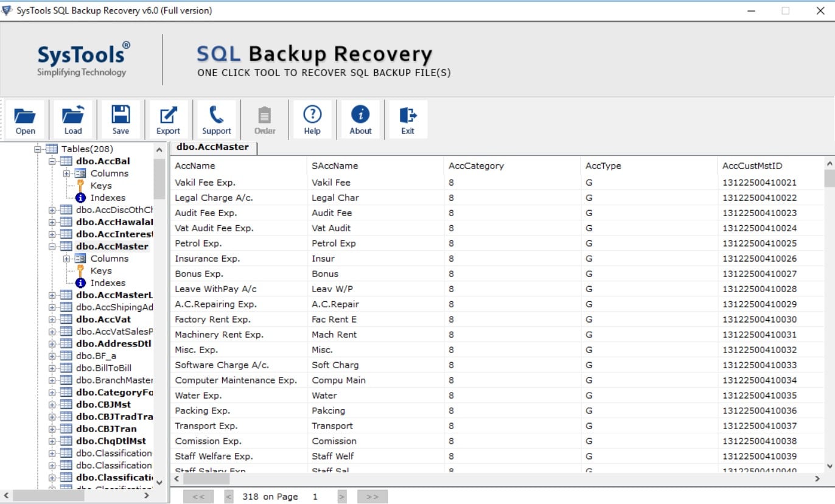Viewport: 835px width, 504px height.
Task: Click table icon beside dbo.ChqDtlMst
Action: point(66,441)
